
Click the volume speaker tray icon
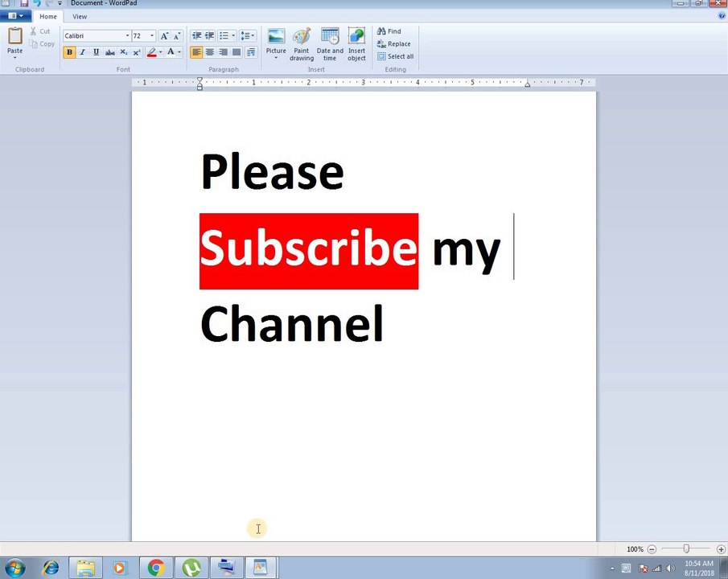pos(670,569)
